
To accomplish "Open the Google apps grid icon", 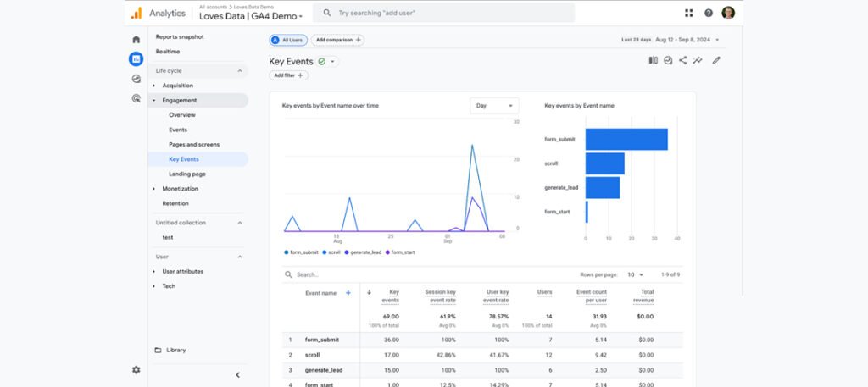I will click(688, 13).
